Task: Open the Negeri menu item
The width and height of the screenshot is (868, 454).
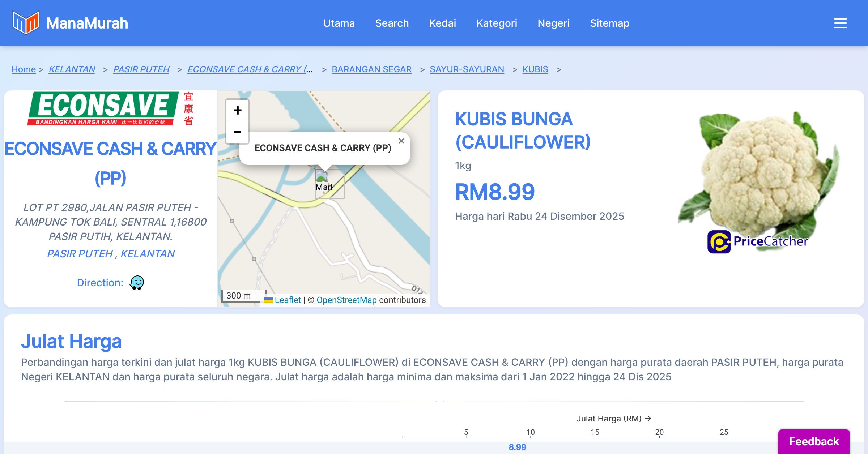Action: pos(553,23)
